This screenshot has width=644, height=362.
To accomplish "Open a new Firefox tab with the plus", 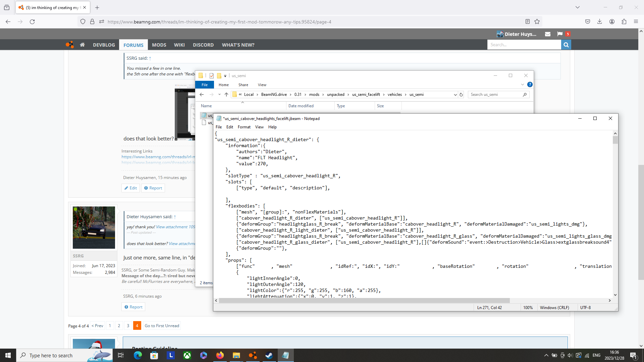I will click(x=97, y=7).
